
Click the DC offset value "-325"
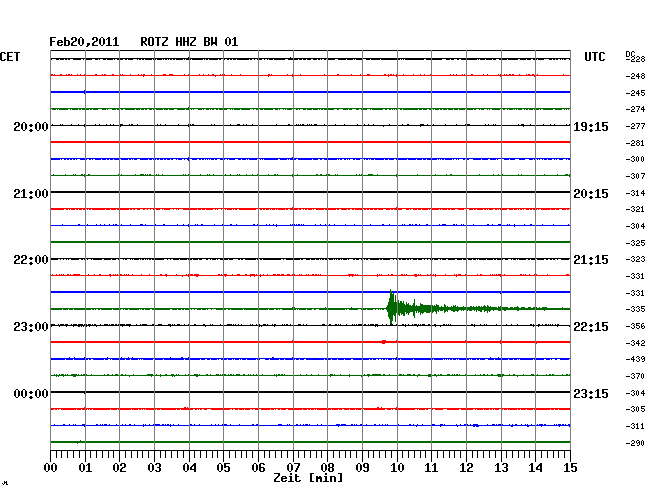(636, 243)
